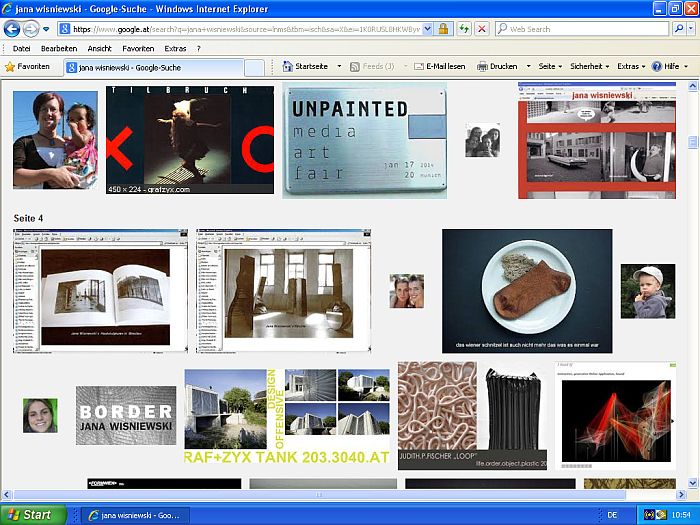700x525 pixels.
Task: Click the first system tray icon beside the clock
Action: pyautogui.click(x=649, y=515)
